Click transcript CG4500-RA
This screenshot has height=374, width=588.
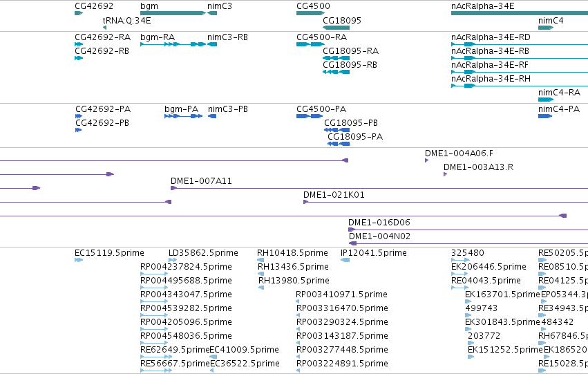click(x=321, y=37)
